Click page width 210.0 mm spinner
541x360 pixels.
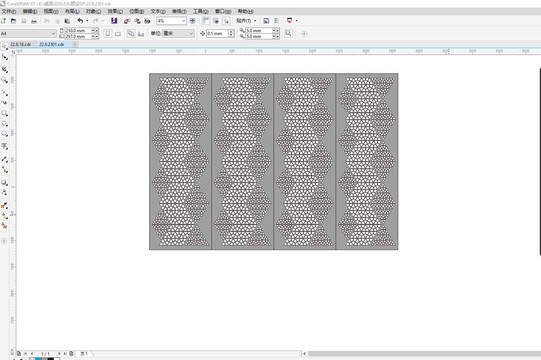pos(95,31)
